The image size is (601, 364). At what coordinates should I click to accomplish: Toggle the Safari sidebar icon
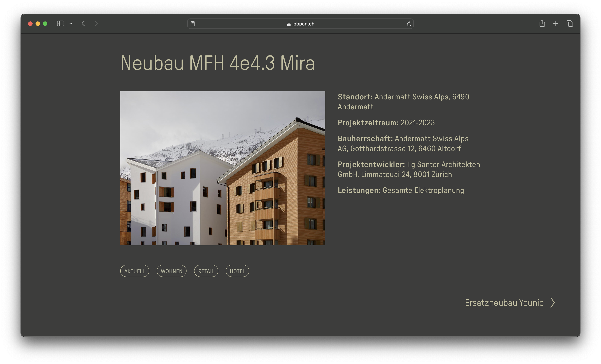click(60, 24)
